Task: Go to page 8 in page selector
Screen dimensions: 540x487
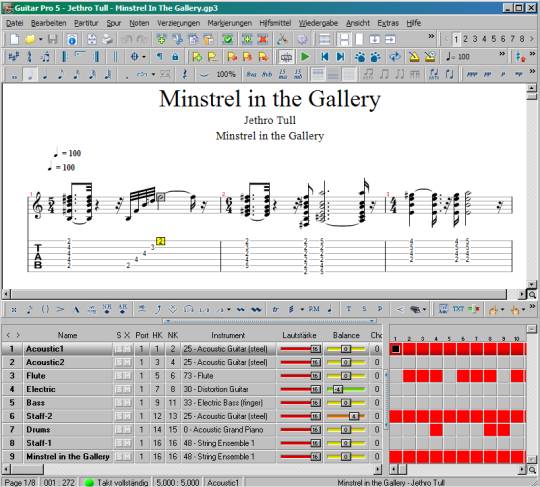Action: point(522,39)
